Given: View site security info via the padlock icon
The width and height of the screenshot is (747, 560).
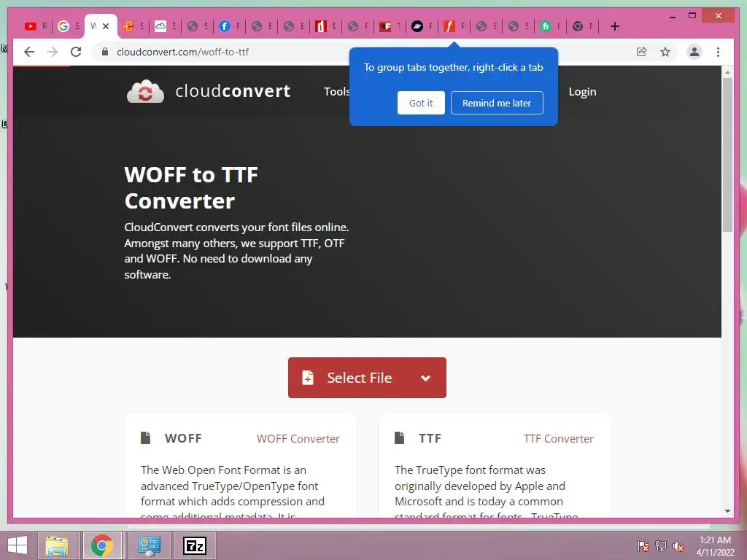Looking at the screenshot, I should pyautogui.click(x=105, y=52).
